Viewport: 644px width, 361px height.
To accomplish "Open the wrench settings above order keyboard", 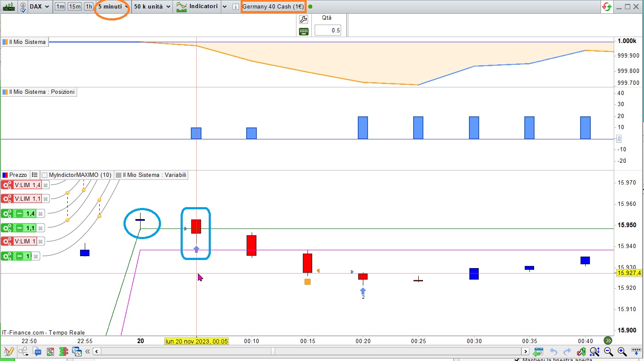I will (304, 19).
